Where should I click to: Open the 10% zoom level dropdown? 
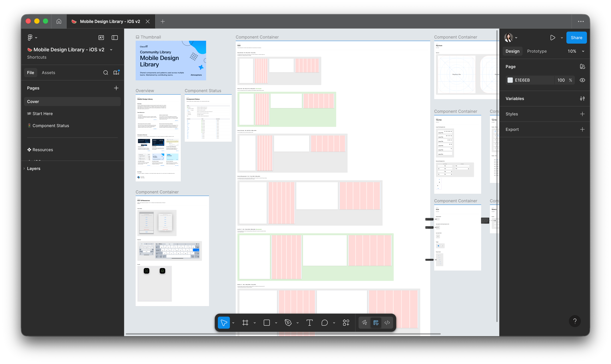[x=576, y=51]
